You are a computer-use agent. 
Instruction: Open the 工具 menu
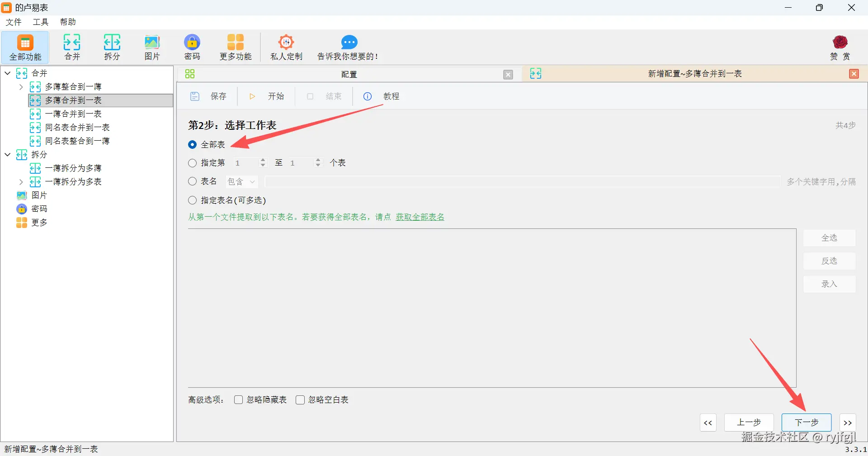click(x=41, y=22)
